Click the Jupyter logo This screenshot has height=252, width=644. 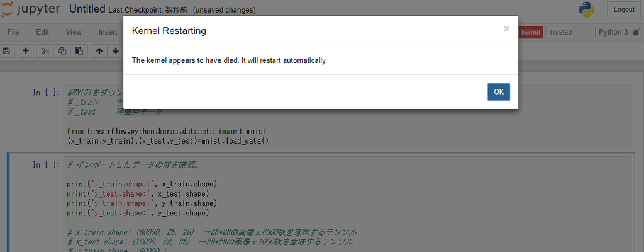tap(31, 9)
